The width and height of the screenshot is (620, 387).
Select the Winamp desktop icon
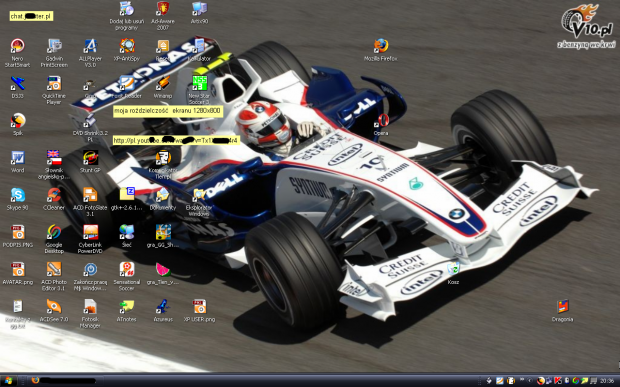[x=163, y=87]
